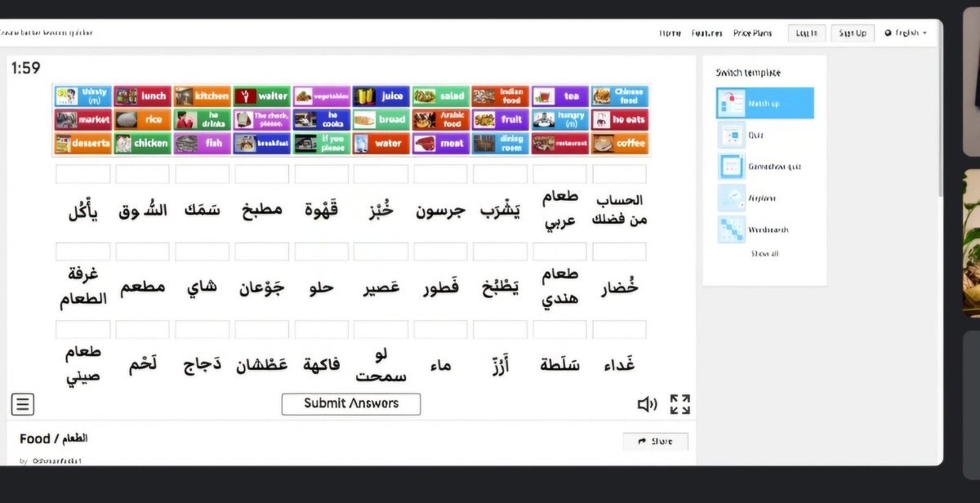Click the empty slot above الحساب من فضلك
Image resolution: width=980 pixels, height=503 pixels.
point(620,174)
